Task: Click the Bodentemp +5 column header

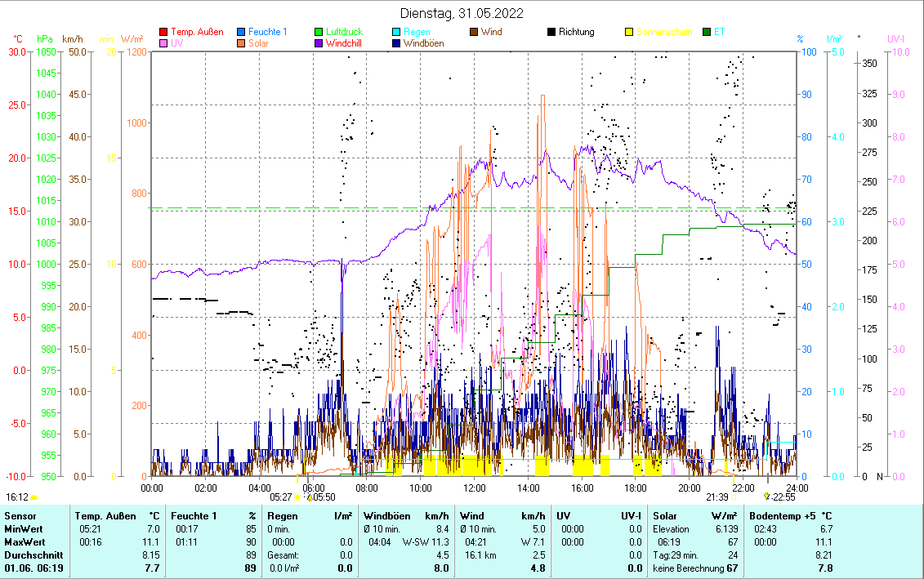Action: (x=781, y=516)
